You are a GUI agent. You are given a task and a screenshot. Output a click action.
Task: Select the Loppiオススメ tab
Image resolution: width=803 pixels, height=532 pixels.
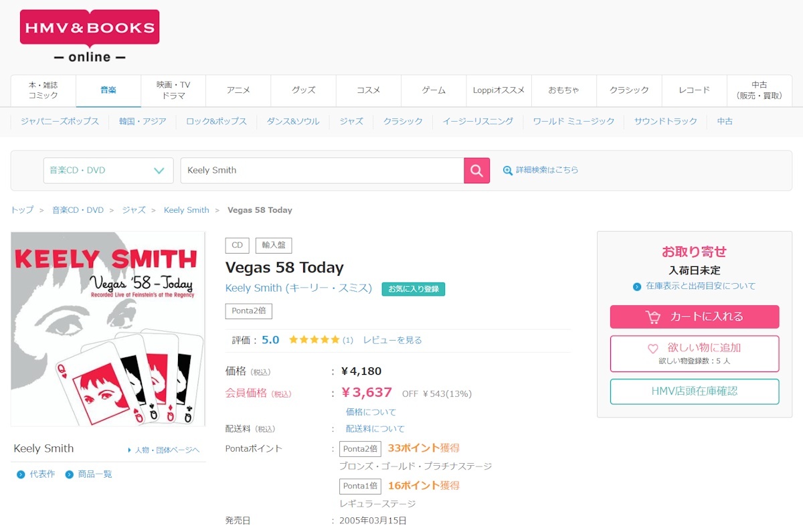click(499, 90)
